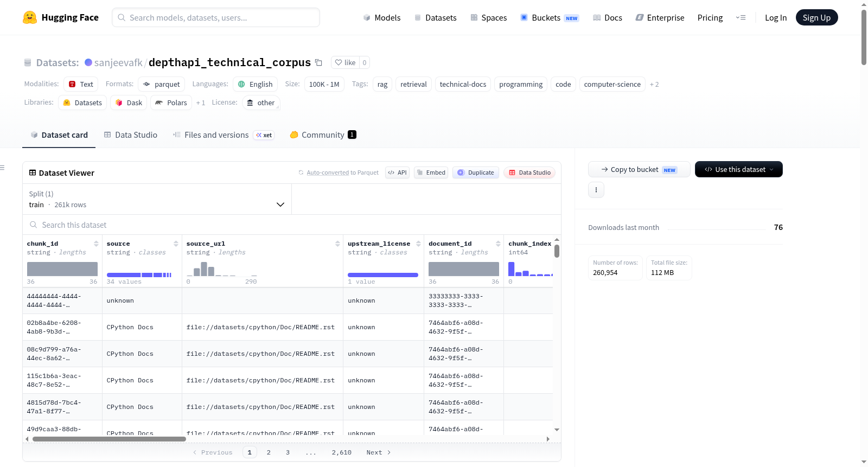
Task: Select the 100K - 1M size tag
Action: (324, 84)
